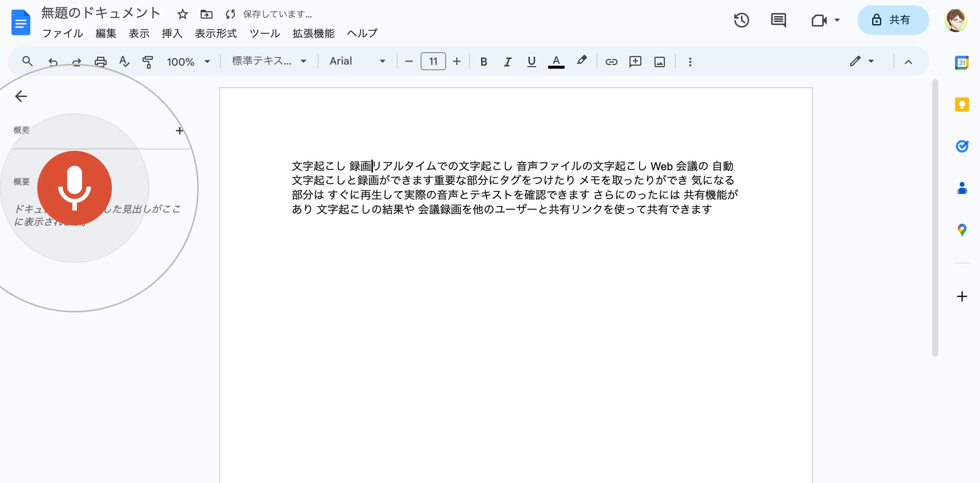Open the 標準テキスト style dropdown

269,61
